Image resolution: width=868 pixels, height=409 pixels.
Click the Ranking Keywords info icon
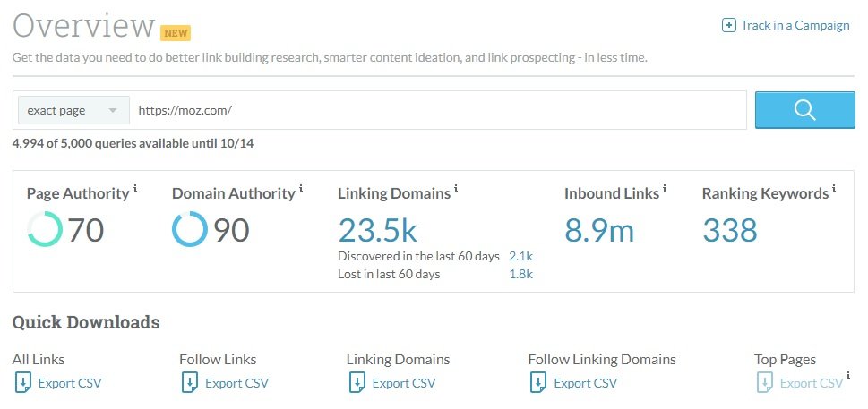(x=834, y=189)
